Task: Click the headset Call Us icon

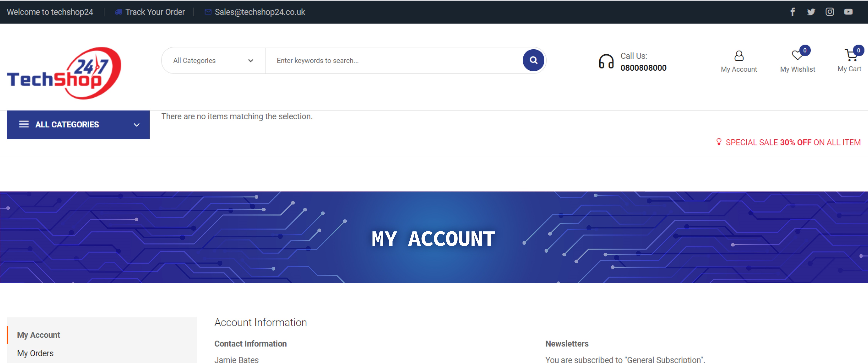Action: coord(606,62)
